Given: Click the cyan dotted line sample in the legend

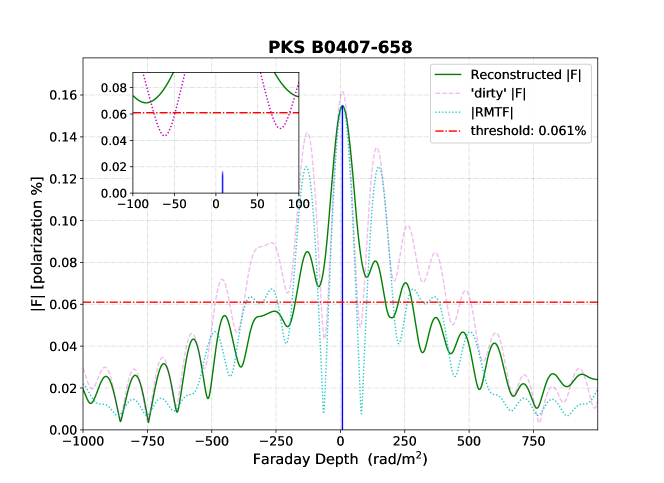Looking at the screenshot, I should [448, 112].
